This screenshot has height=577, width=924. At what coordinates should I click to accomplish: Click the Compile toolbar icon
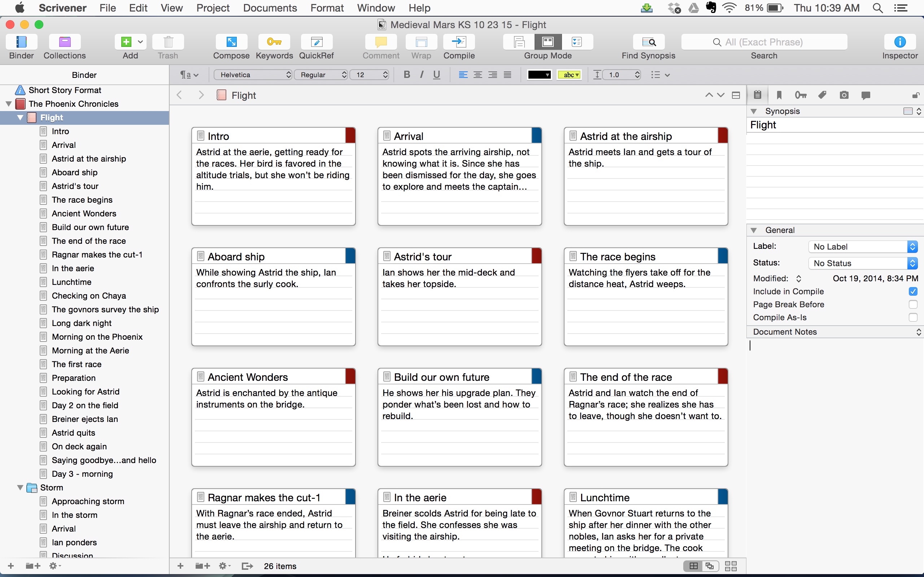458,42
